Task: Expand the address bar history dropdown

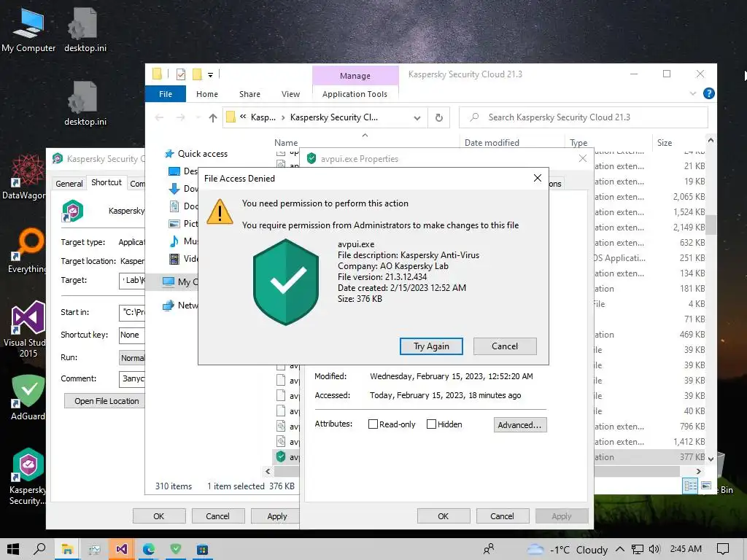Action: pos(417,117)
